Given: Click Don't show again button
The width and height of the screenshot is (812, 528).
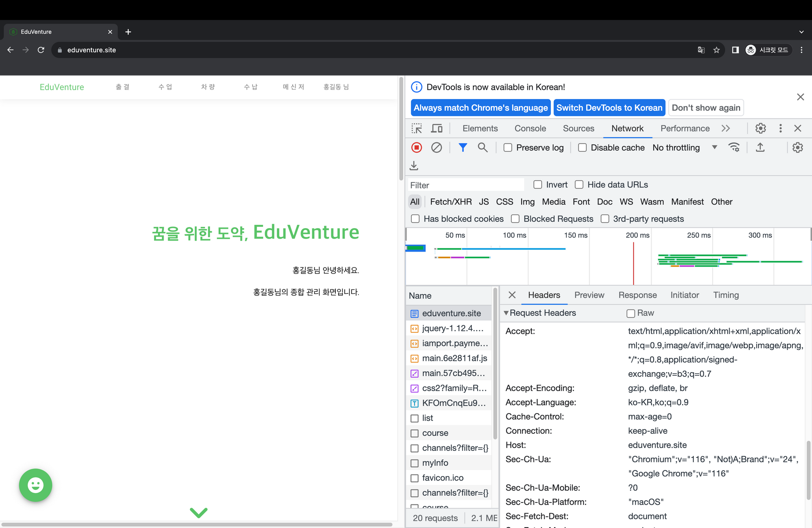Looking at the screenshot, I should point(706,108).
